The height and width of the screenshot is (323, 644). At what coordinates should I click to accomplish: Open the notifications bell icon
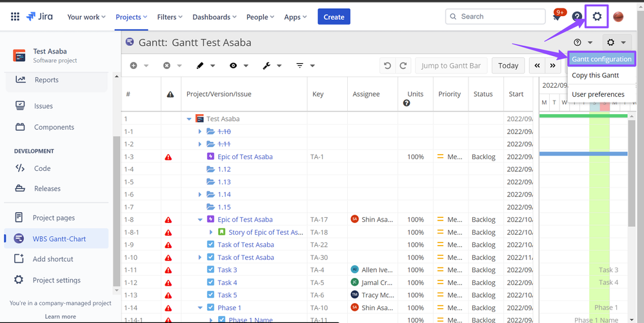click(557, 17)
